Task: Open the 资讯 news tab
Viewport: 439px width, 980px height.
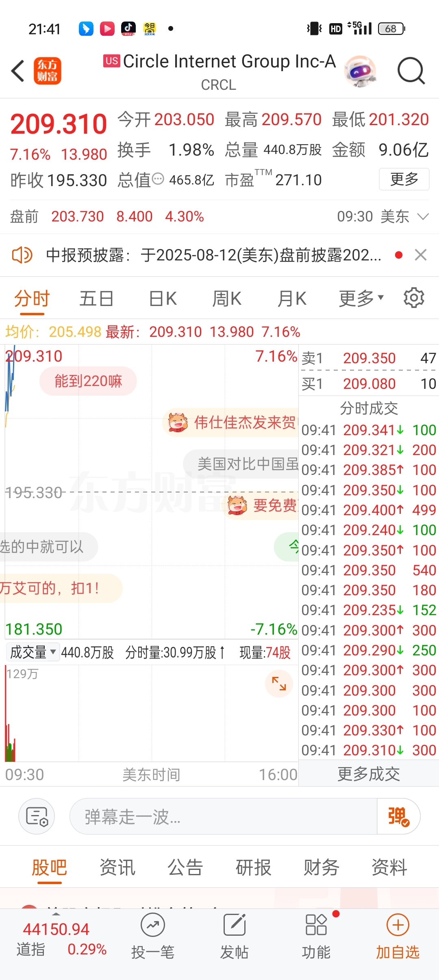Action: [117, 867]
